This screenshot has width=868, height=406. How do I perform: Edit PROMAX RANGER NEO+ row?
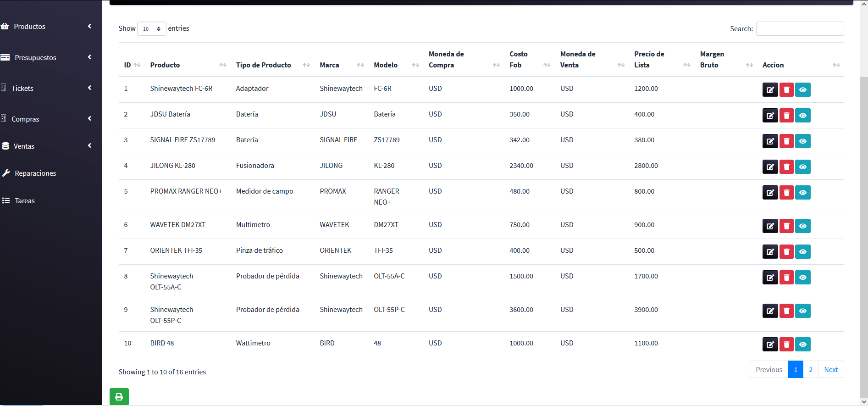[x=770, y=193]
